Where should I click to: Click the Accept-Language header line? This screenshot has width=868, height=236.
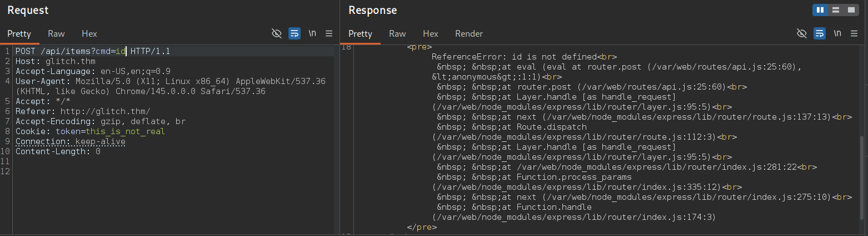(93, 71)
